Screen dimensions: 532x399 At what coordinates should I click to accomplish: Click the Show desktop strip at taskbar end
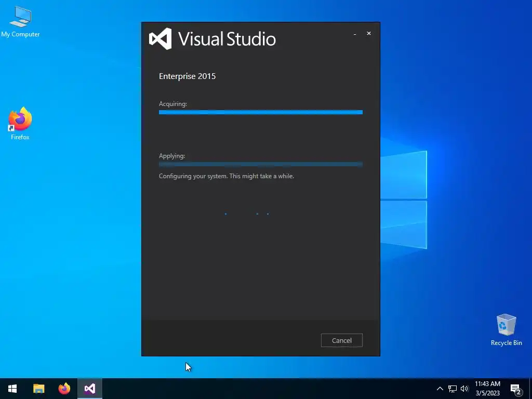[530, 389]
